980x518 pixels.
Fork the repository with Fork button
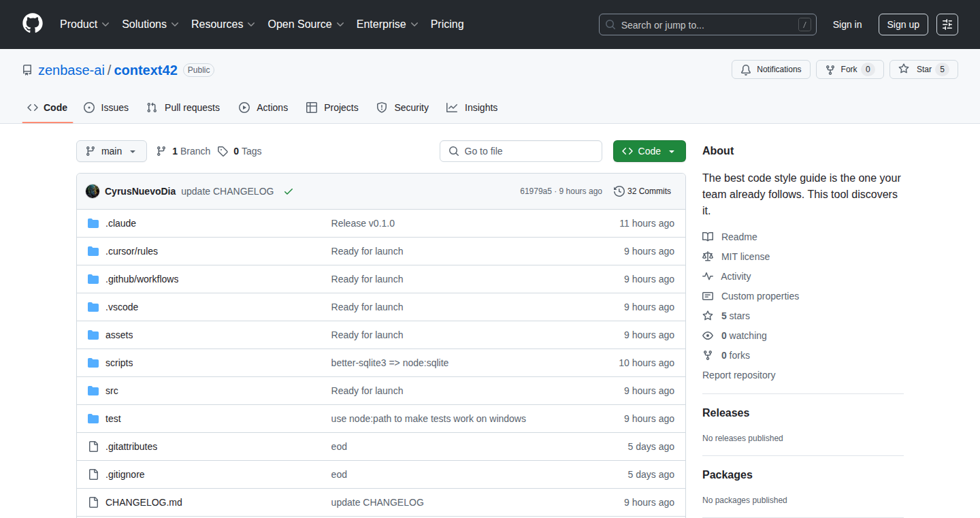pos(849,69)
